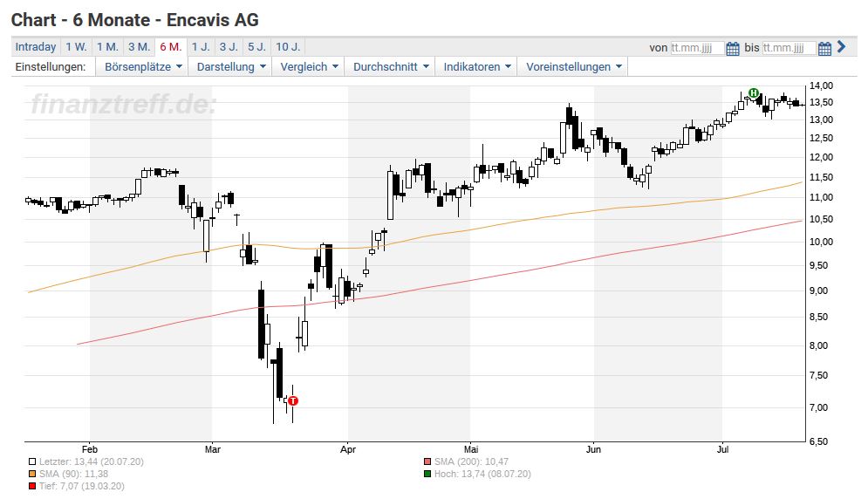Open the Voreinstellungen dropdown
This screenshot has width=868, height=499.
pyautogui.click(x=573, y=66)
